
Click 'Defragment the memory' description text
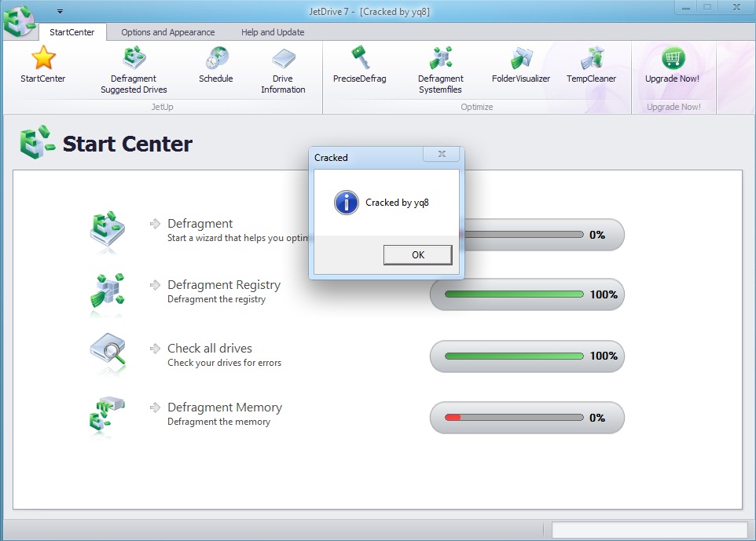coord(219,422)
